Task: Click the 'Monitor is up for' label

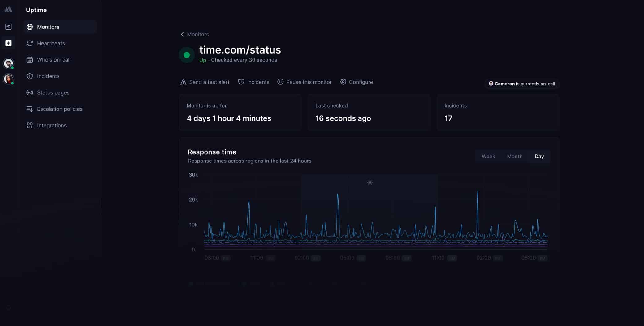Action: 207,105
